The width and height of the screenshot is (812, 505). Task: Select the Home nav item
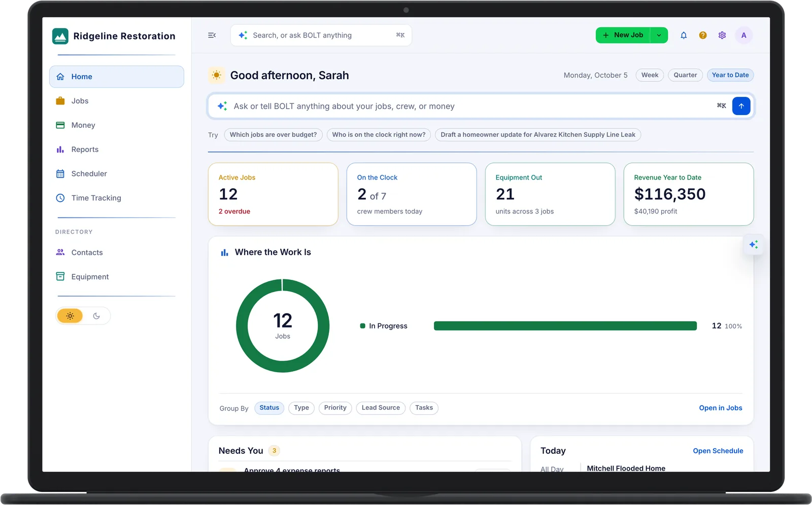coord(117,77)
